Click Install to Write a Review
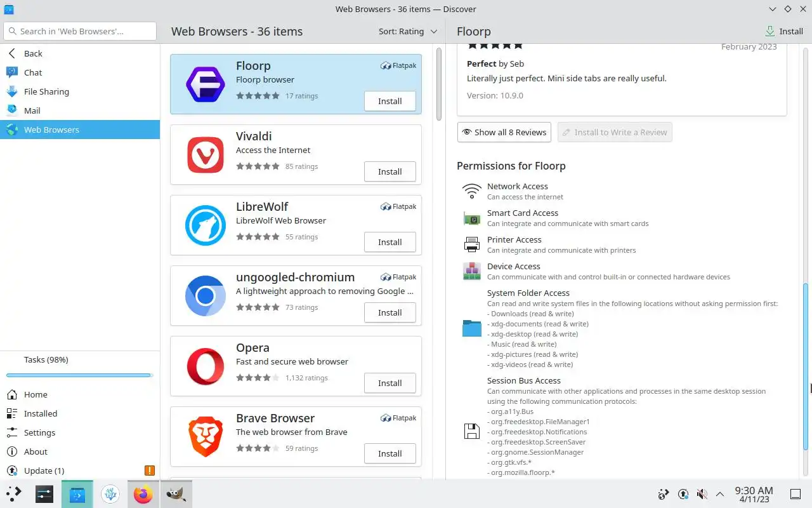This screenshot has height=508, width=812. 615,132
